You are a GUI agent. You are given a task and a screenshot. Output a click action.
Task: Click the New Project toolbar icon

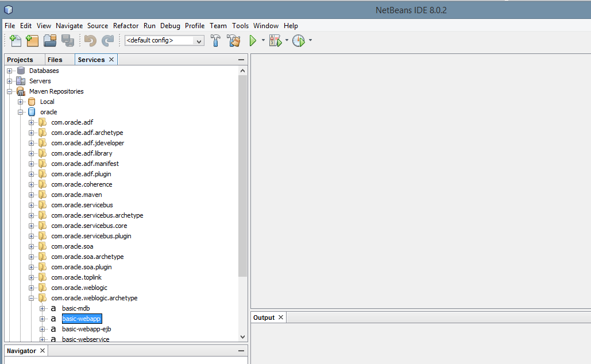(x=32, y=41)
